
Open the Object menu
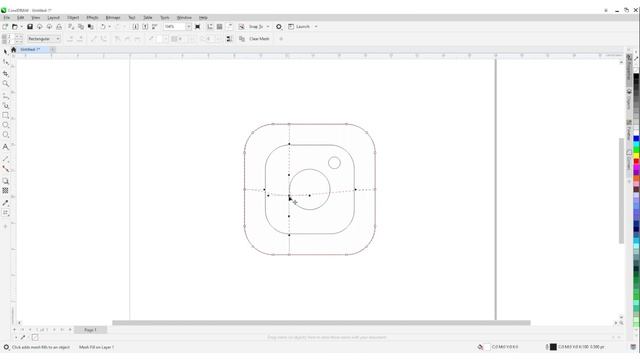(73, 18)
